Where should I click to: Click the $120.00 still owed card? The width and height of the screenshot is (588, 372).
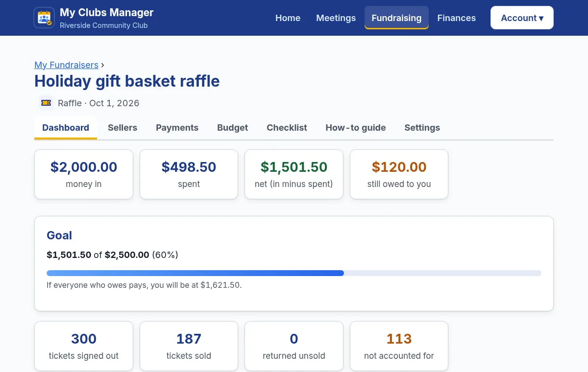pos(399,174)
